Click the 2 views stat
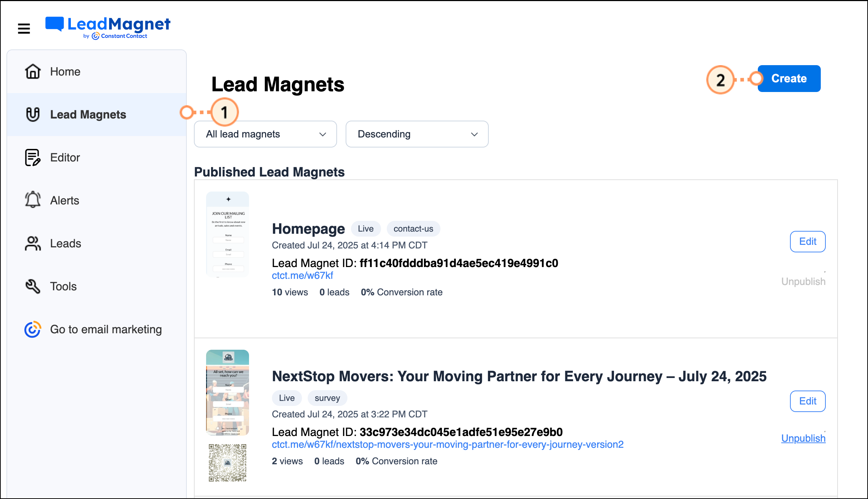The height and width of the screenshot is (499, 868). pos(287,461)
